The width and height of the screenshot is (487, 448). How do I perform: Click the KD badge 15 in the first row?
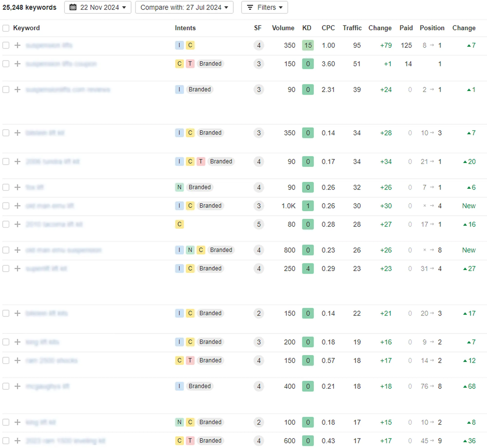[308, 45]
